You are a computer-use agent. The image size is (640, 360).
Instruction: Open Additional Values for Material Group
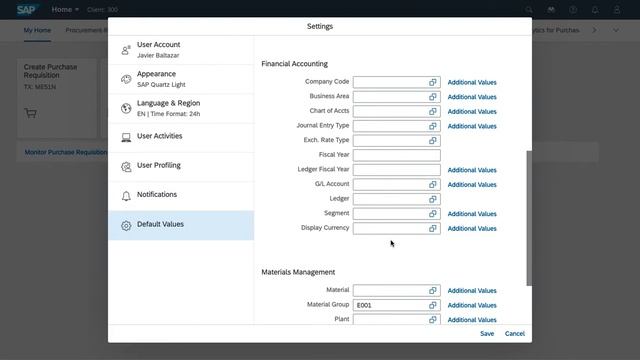(472, 305)
